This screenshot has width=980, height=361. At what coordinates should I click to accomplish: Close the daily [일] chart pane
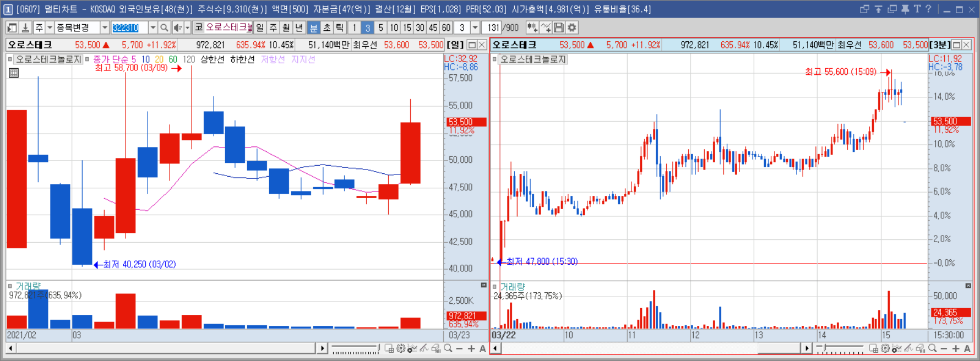(482, 45)
